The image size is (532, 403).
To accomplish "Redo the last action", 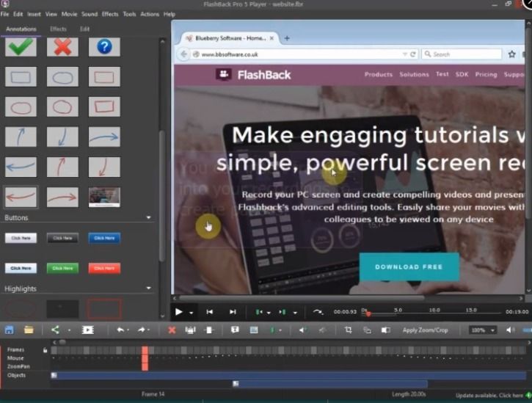I will [141, 330].
